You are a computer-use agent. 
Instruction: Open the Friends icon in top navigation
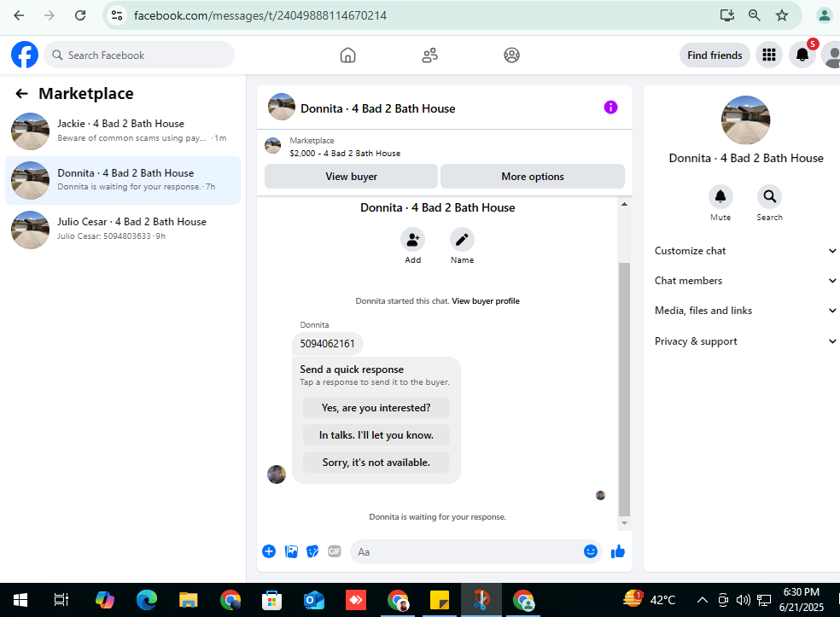[x=429, y=55]
